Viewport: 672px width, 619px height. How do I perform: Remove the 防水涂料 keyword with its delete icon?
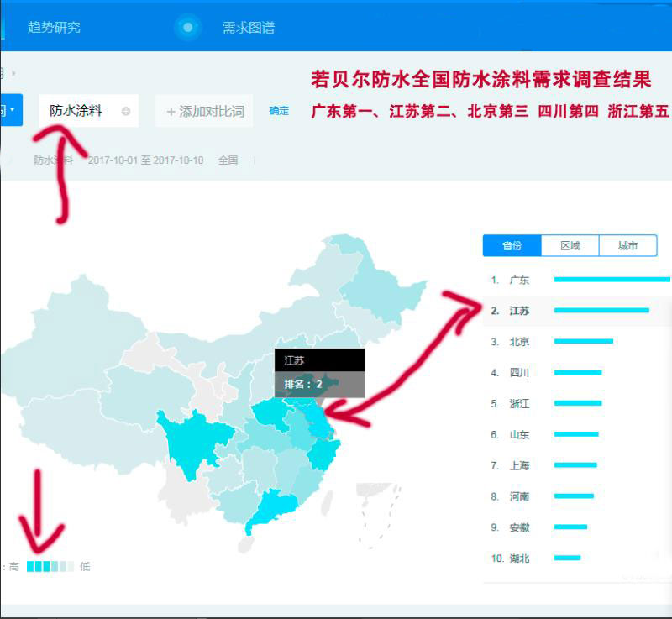pos(125,112)
